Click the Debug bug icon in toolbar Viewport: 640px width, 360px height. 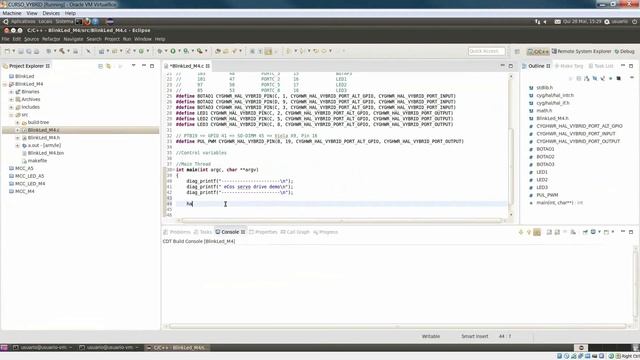click(x=160, y=51)
